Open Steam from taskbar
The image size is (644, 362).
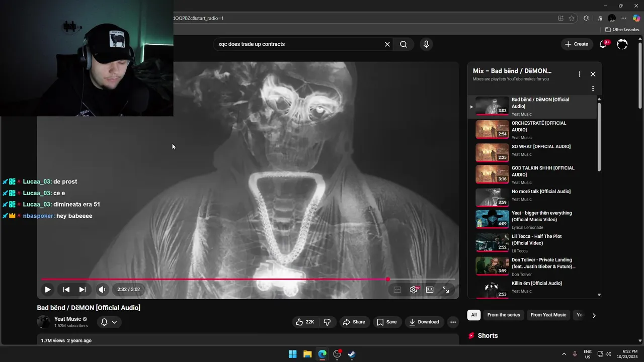tap(352, 354)
